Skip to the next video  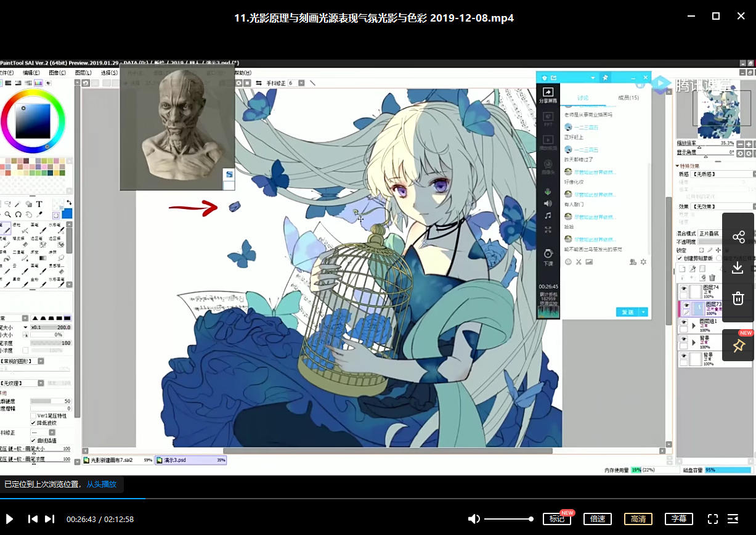pos(50,519)
